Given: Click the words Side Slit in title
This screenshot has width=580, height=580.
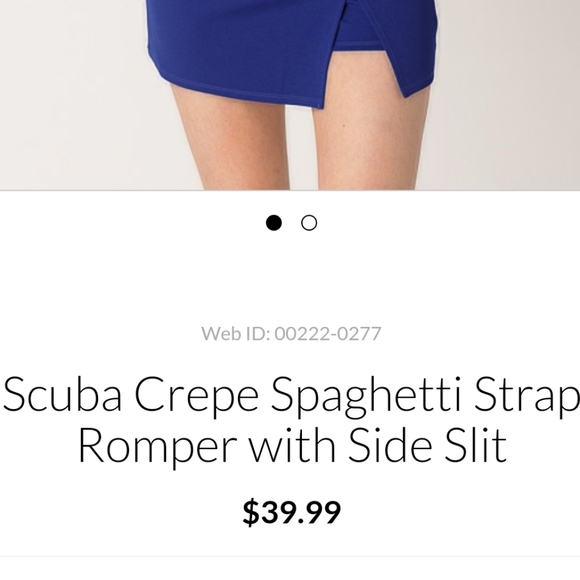Looking at the screenshot, I should click(428, 445).
